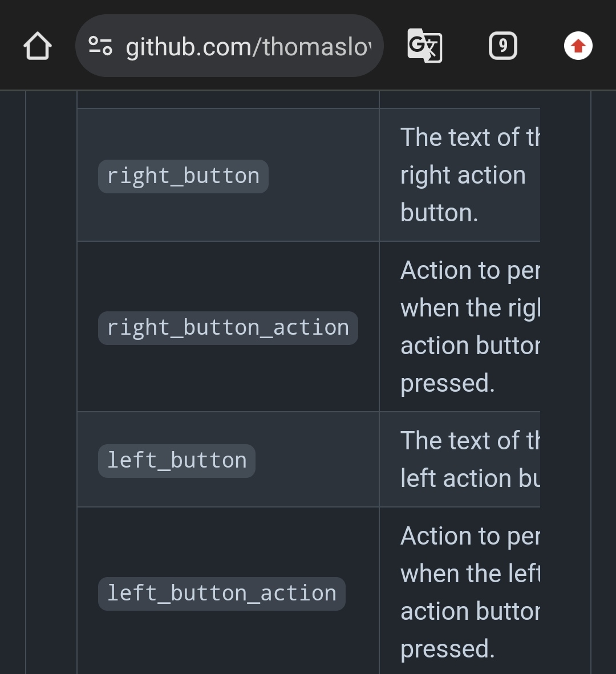Viewport: 616px width, 674px height.
Task: Tap the browser home icon
Action: tap(38, 46)
